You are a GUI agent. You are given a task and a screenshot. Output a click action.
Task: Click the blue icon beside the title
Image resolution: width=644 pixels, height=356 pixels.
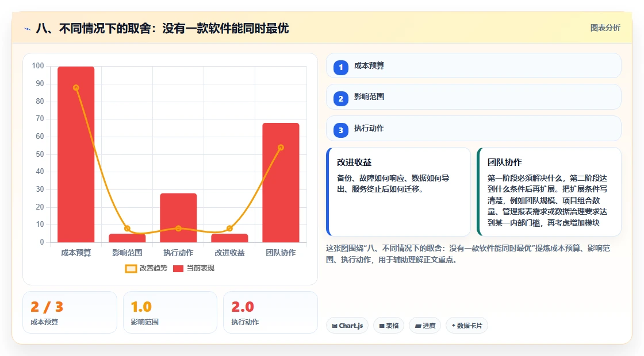click(28, 29)
